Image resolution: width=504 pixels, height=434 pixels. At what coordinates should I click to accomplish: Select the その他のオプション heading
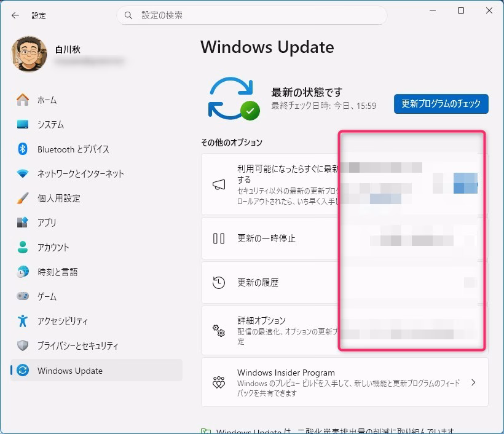232,143
